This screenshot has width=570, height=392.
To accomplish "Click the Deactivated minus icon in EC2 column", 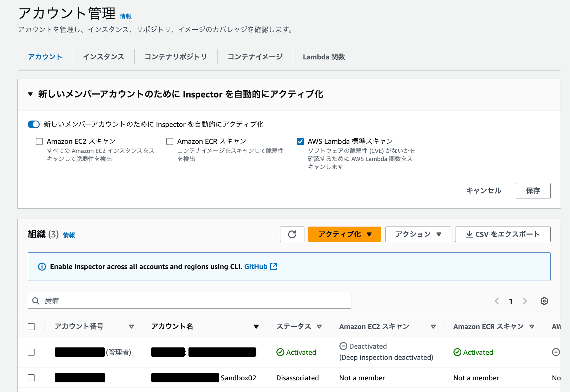I will click(x=343, y=346).
